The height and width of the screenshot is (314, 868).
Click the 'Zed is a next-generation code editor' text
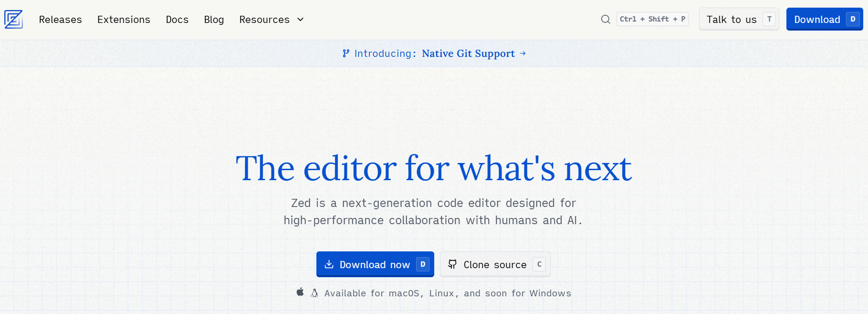tap(434, 212)
